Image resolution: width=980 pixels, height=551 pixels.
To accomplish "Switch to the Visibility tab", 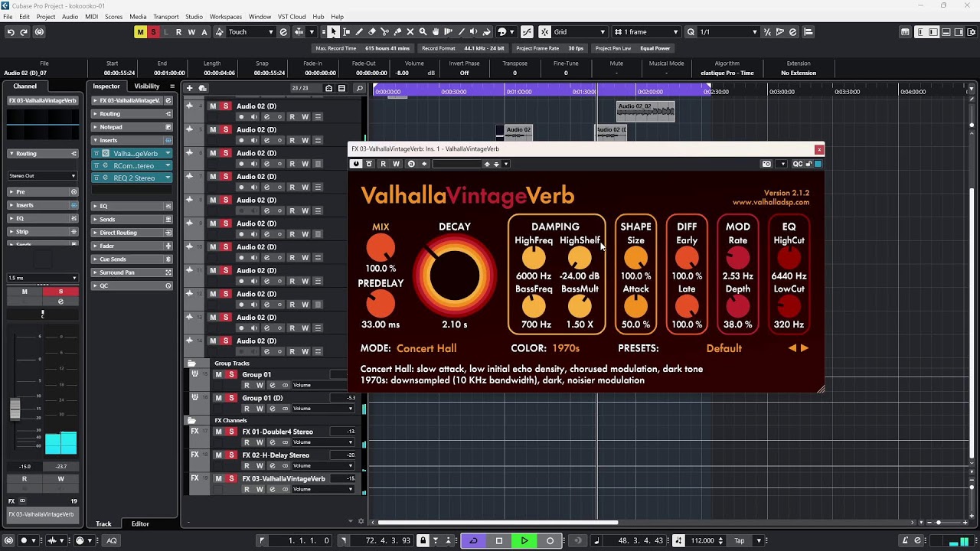I will [x=147, y=86].
